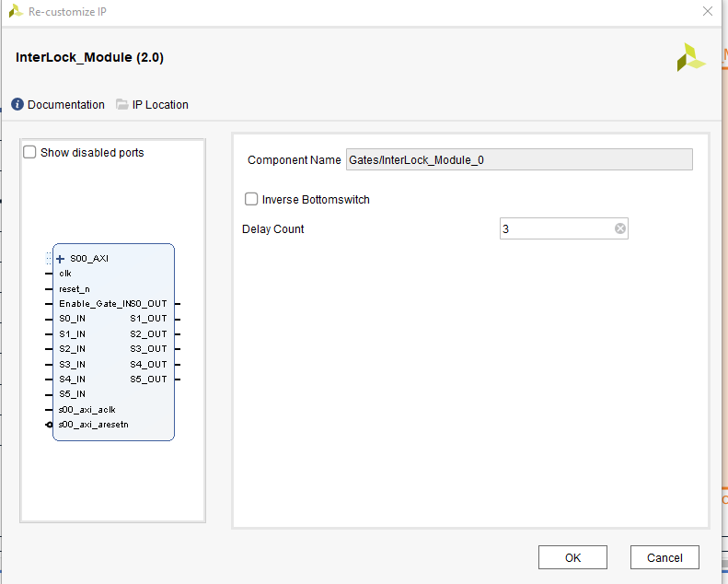Click the Documentation info icon
This screenshot has height=584, width=728.
(x=17, y=105)
